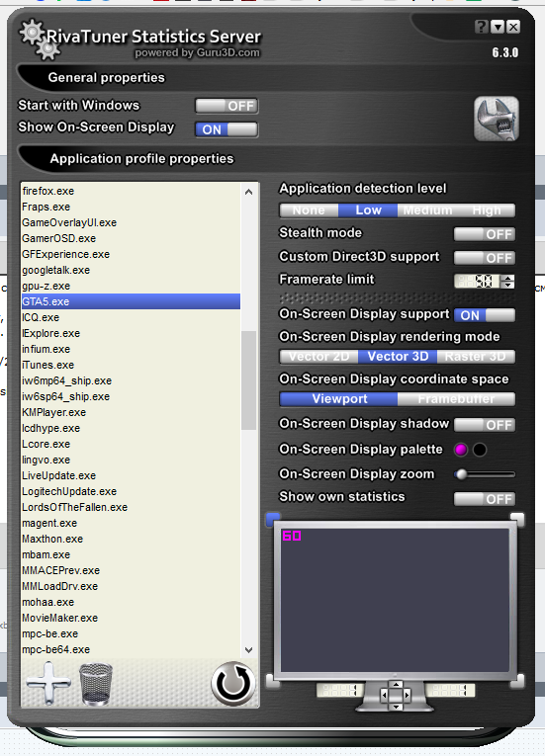Screen dimensions: 545x756
Task: Click the right OSD position coordinate field
Action: coord(450,691)
